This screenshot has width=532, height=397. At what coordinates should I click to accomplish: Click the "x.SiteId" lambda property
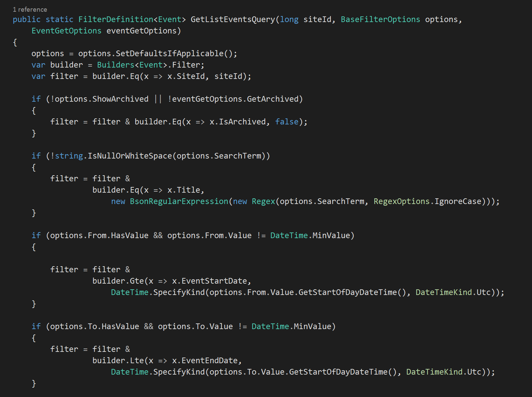[x=186, y=76]
